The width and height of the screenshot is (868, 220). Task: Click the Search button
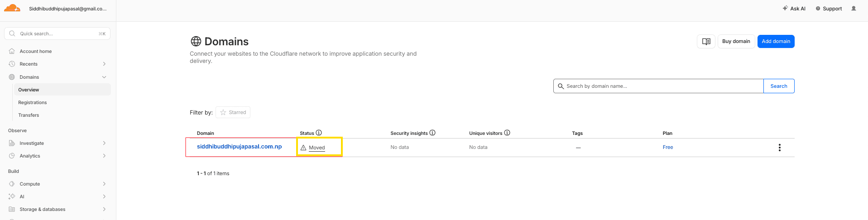(779, 86)
